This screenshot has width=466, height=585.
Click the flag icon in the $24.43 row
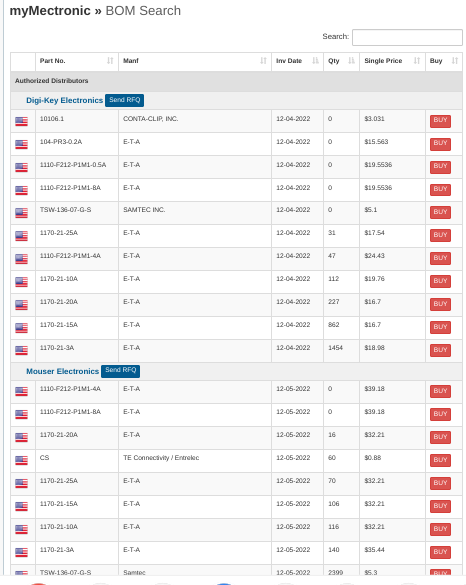[21, 259]
